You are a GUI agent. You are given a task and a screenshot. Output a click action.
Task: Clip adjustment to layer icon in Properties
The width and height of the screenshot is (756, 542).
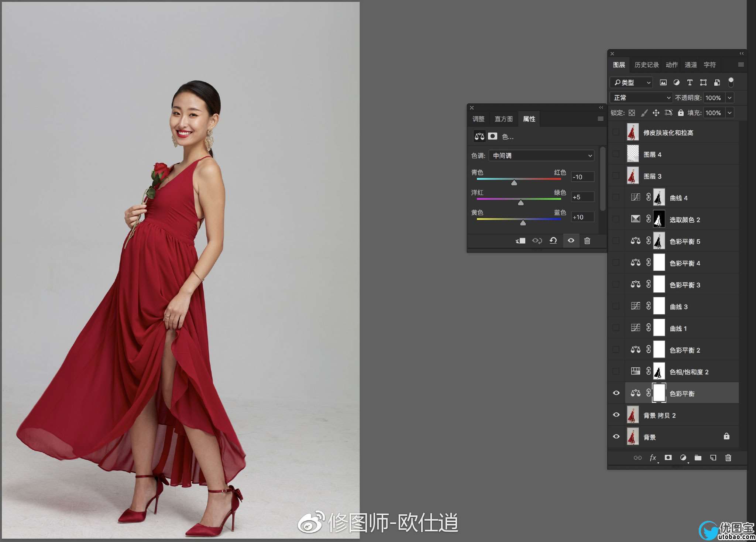[520, 241]
